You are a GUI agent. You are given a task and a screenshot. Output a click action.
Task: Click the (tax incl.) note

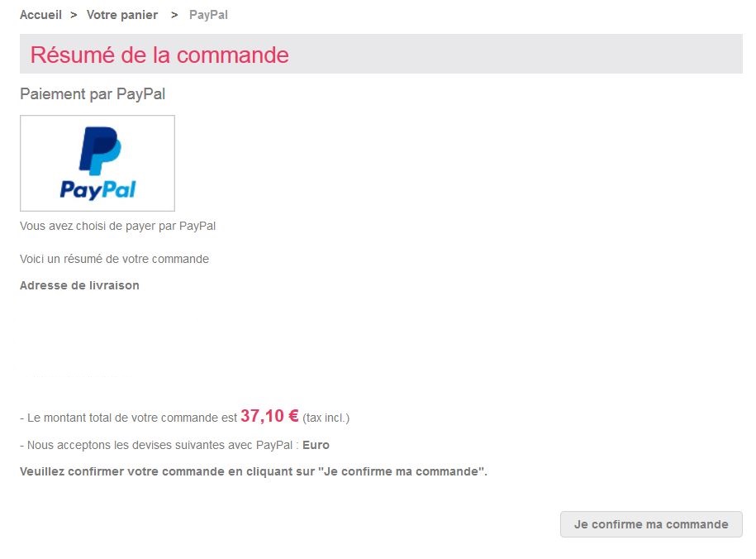(x=326, y=418)
